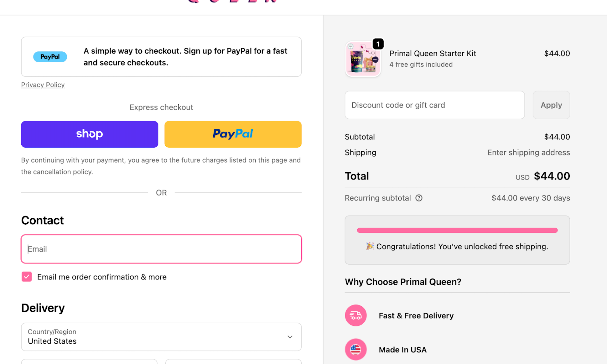
Task: Uncheck Email me order confirmation checkbox
Action: click(x=27, y=277)
